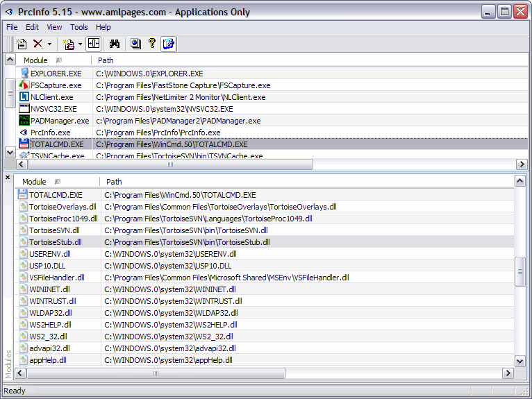The image size is (532, 399).
Task: Select the TSVNCache.exe row
Action: click(272, 155)
